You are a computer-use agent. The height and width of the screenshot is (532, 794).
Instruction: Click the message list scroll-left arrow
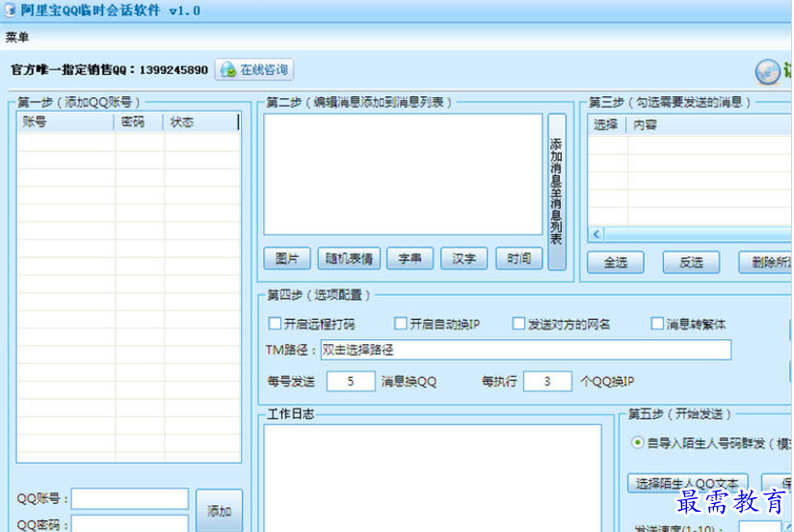[x=596, y=234]
